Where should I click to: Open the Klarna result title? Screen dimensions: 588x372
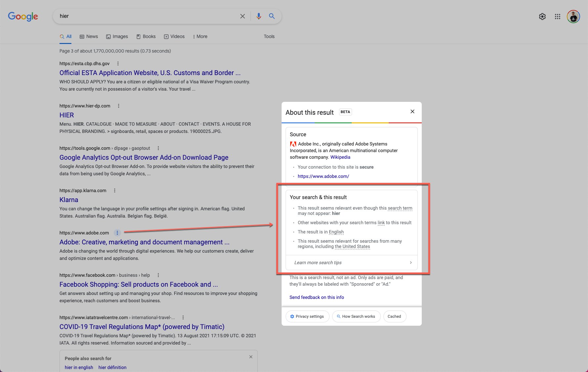[69, 200]
